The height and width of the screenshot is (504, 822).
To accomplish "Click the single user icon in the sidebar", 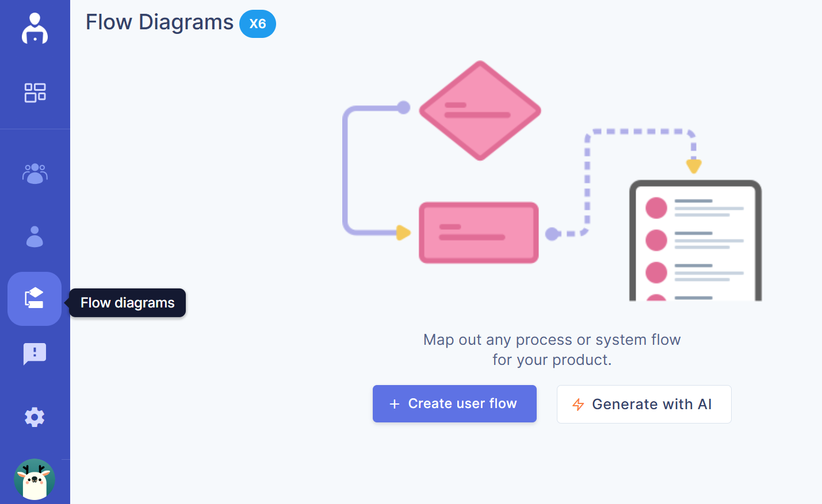I will 35,237.
